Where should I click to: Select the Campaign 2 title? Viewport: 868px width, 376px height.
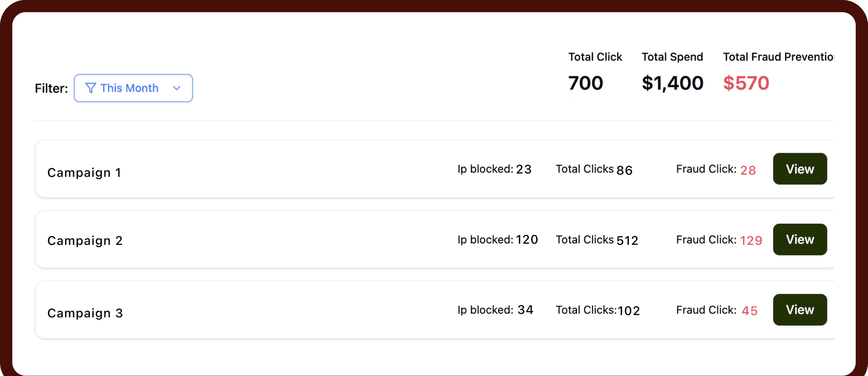(85, 241)
